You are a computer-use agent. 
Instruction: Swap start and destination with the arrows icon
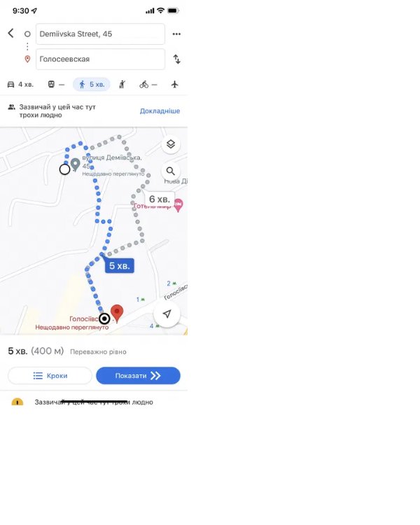(x=177, y=59)
